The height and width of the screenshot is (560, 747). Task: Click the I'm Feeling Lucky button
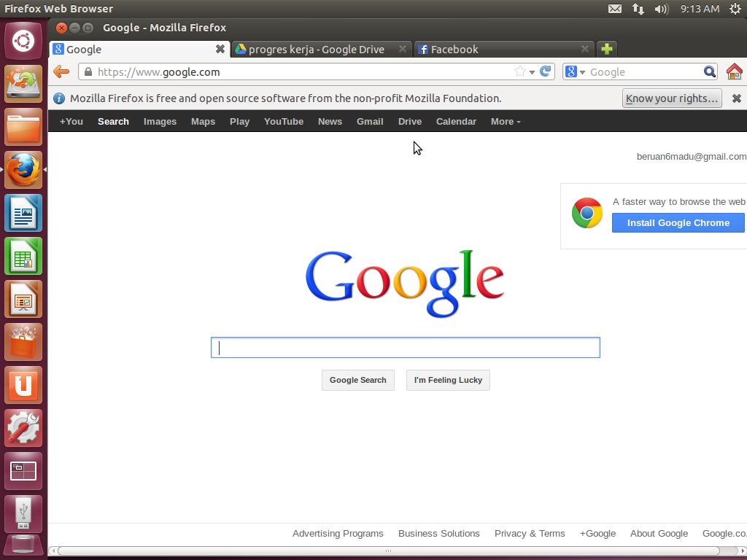click(448, 380)
